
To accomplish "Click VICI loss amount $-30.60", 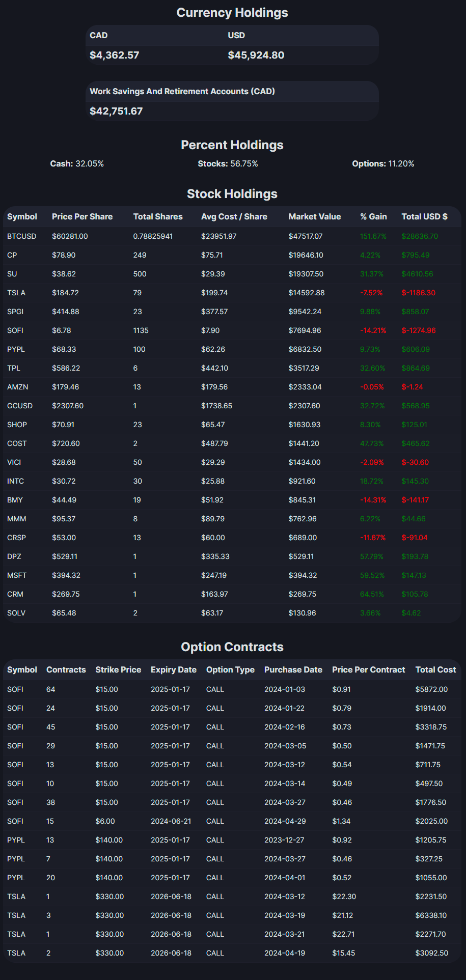I will coord(415,463).
